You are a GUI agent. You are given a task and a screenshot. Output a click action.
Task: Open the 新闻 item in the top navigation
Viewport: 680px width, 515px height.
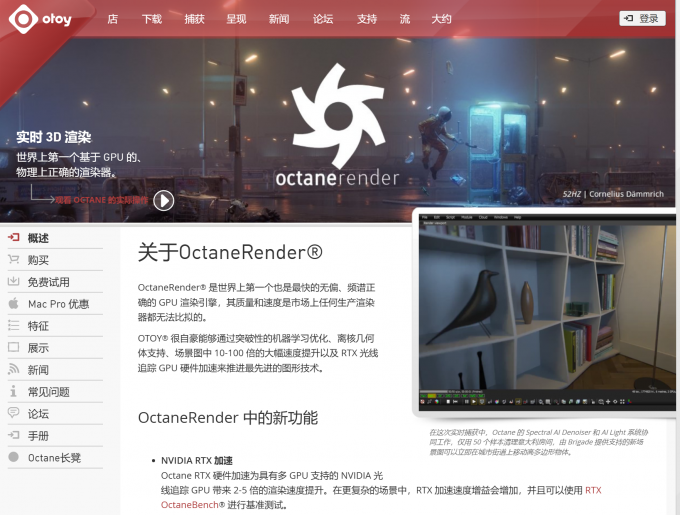(279, 19)
